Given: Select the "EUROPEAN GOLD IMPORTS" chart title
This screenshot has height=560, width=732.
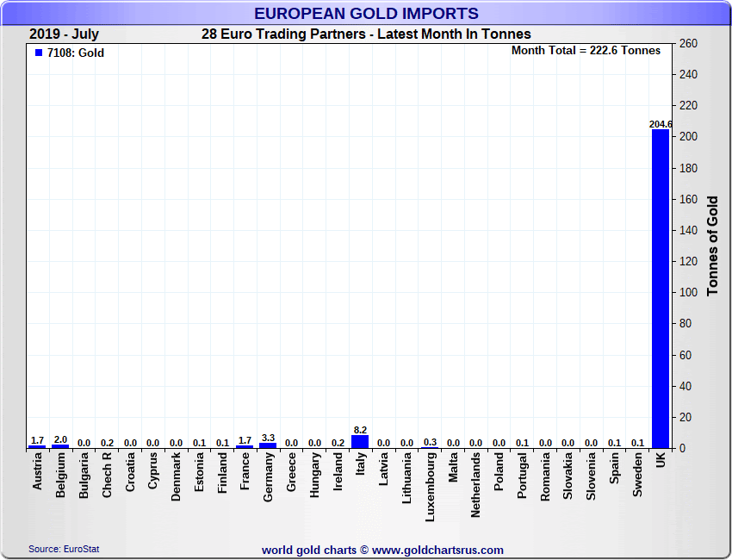Looking at the screenshot, I should coord(366,13).
